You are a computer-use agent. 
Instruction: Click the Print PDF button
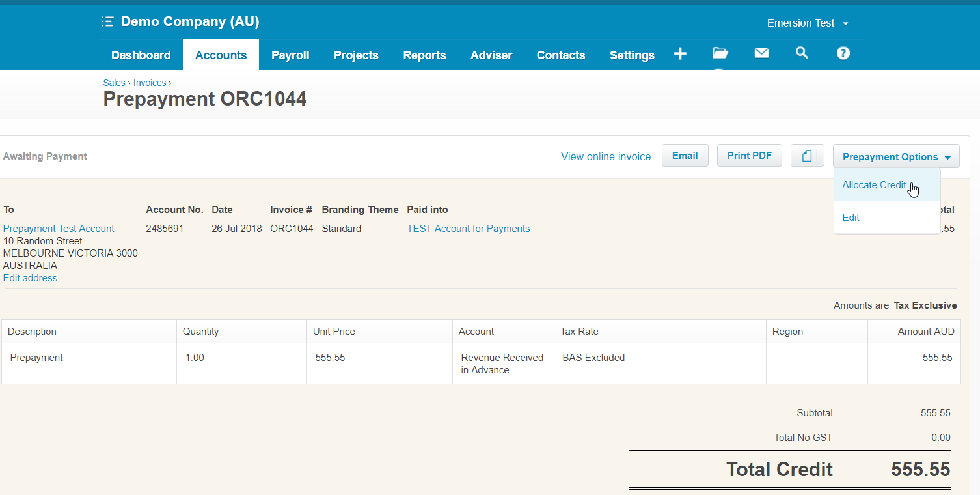coord(749,156)
